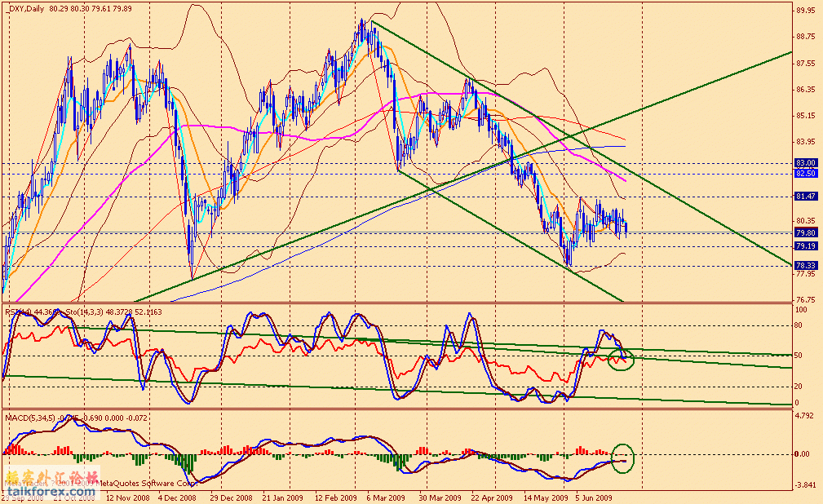Click the 89.95 price axis label

pyautogui.click(x=806, y=10)
